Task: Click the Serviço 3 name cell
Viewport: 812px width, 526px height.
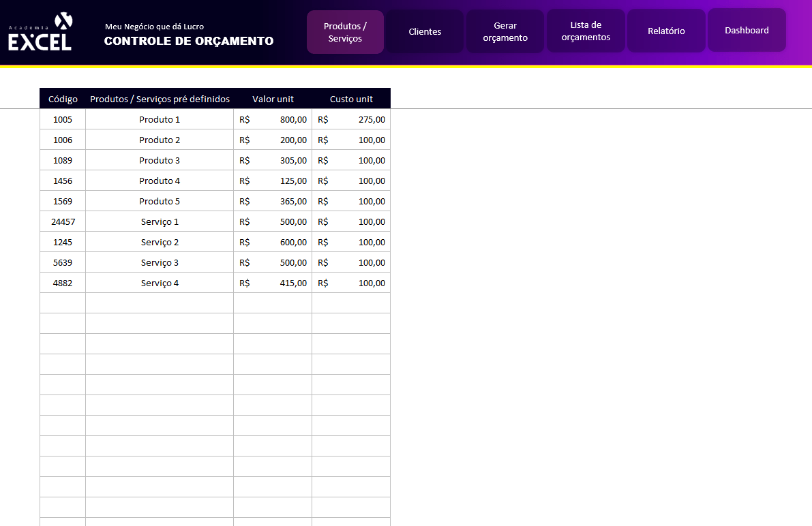Action: 160,262
